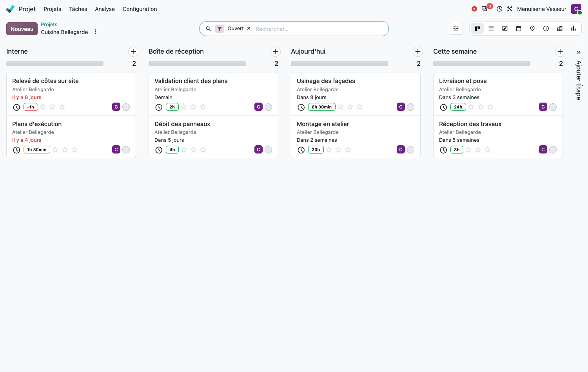
Task: Switch to Pivot table view
Action: pyautogui.click(x=560, y=29)
